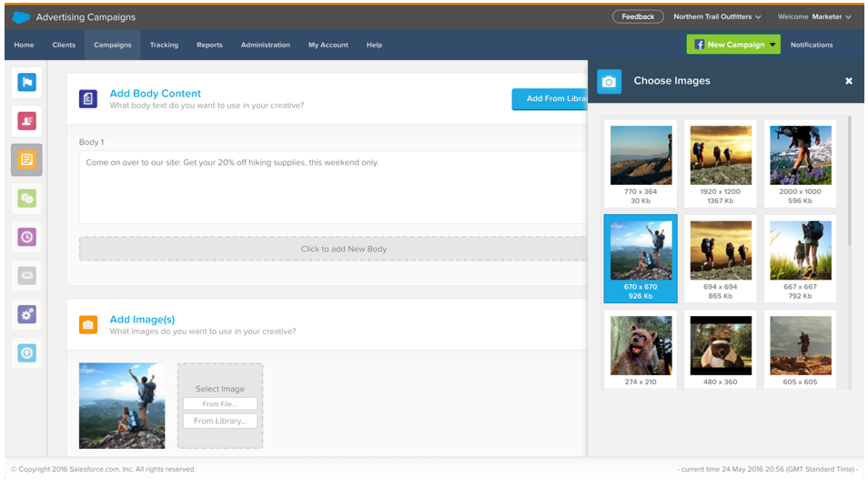Close the Choose Images panel
868x500 pixels.
click(849, 81)
